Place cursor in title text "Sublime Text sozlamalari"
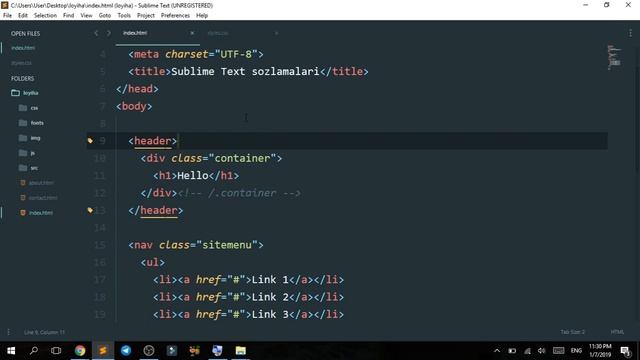This screenshot has height=360, width=640. tap(245, 71)
